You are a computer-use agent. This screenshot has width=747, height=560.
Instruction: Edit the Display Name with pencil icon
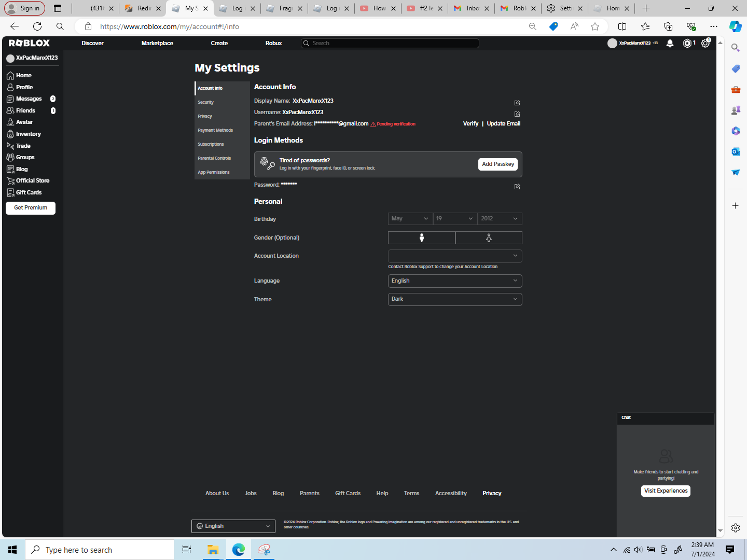pyautogui.click(x=517, y=103)
